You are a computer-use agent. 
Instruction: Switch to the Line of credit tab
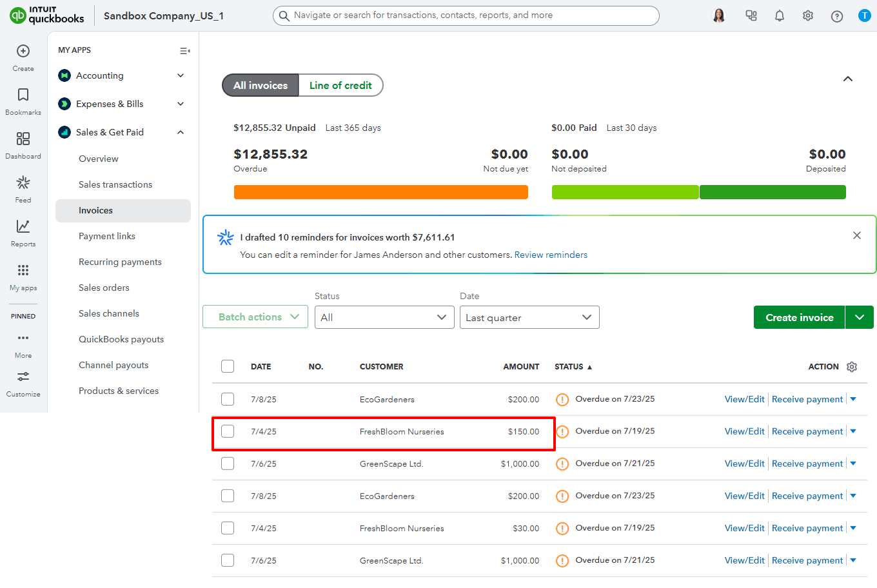[341, 84]
